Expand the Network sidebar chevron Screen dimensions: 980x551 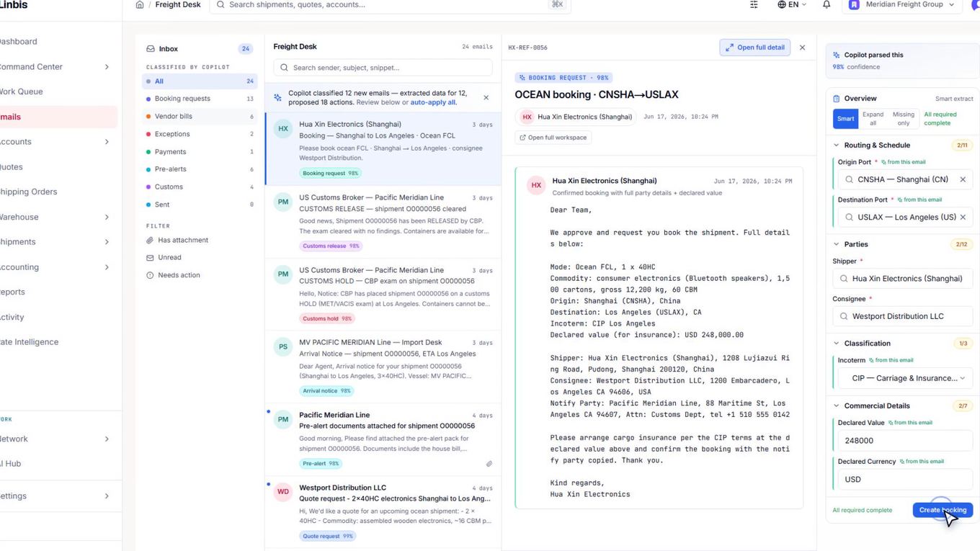point(107,439)
